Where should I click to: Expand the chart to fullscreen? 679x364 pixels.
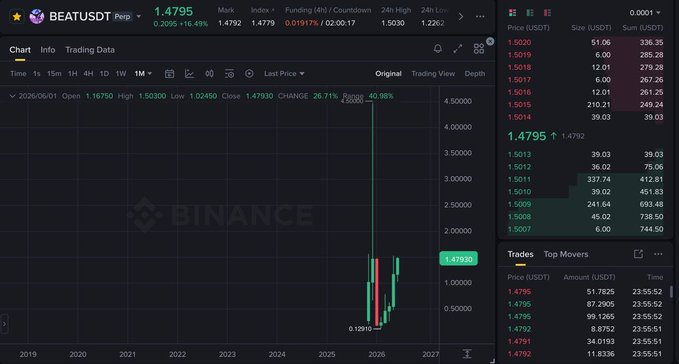pyautogui.click(x=458, y=48)
